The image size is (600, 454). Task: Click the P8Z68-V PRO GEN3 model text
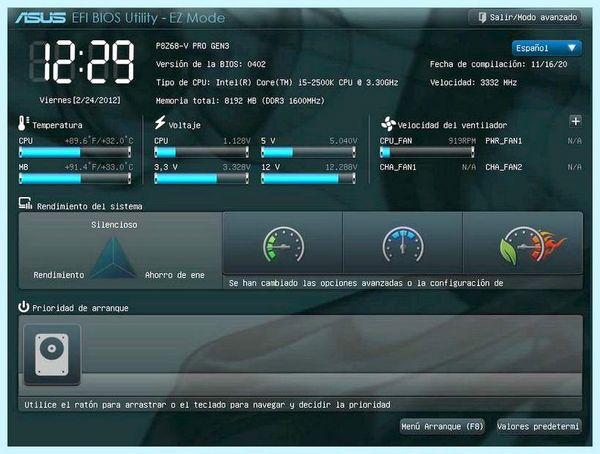pyautogui.click(x=192, y=46)
